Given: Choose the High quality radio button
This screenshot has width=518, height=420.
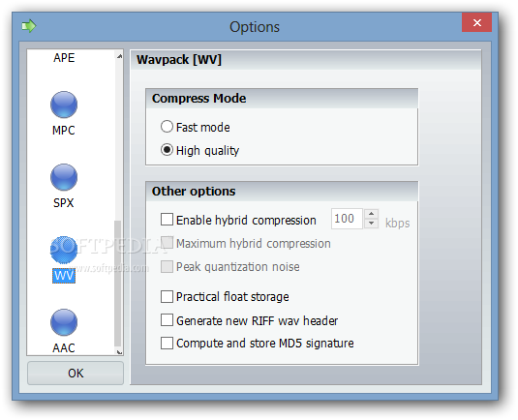Looking at the screenshot, I should point(167,150).
